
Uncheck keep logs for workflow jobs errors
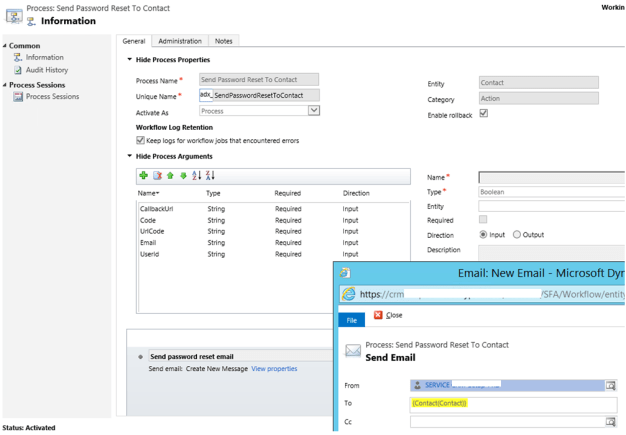140,141
